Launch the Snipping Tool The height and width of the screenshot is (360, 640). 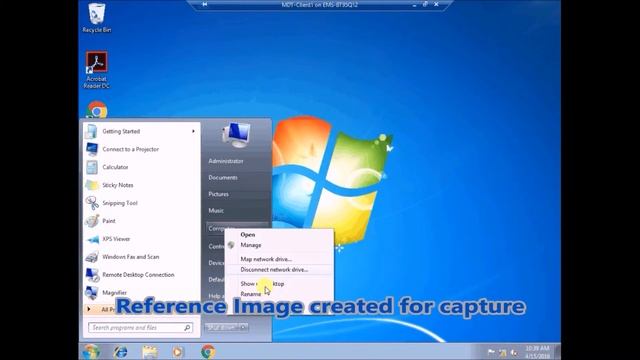[x=141, y=203]
